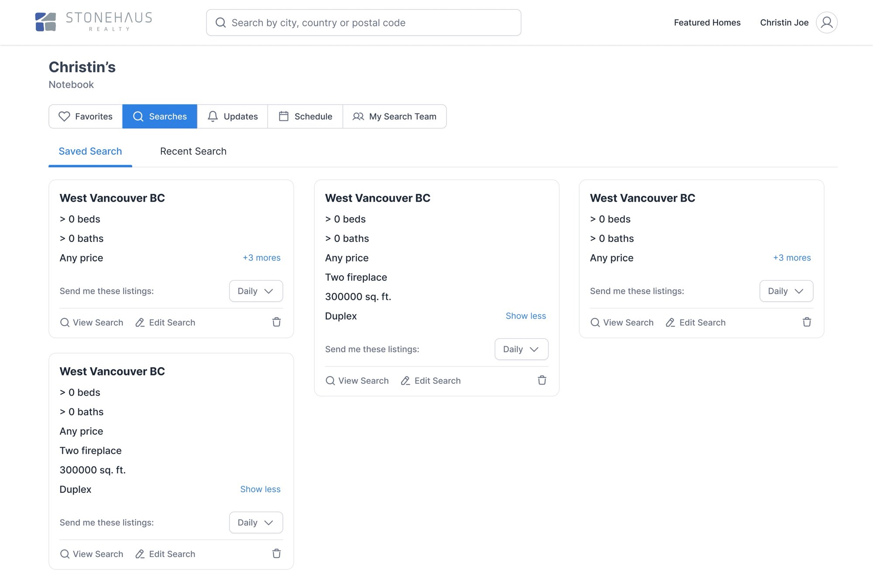The height and width of the screenshot is (588, 873).
Task: Open the Daily frequency dropdown in bottom-left card
Action: tap(256, 523)
